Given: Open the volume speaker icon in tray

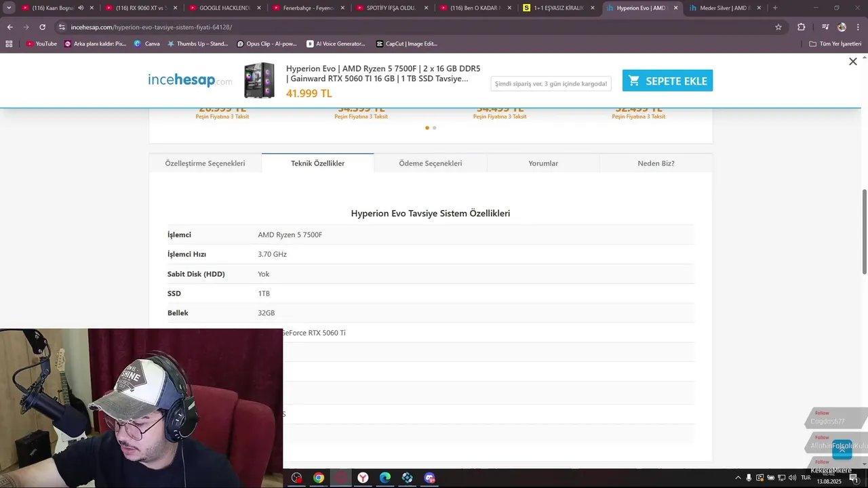Looking at the screenshot, I should (x=793, y=478).
